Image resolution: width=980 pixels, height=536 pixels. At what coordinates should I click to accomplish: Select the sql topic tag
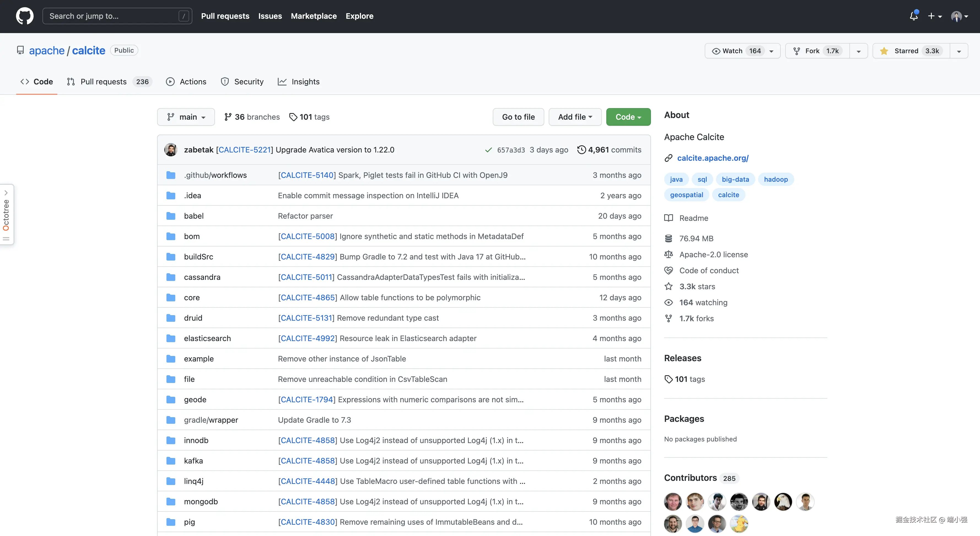pyautogui.click(x=702, y=179)
